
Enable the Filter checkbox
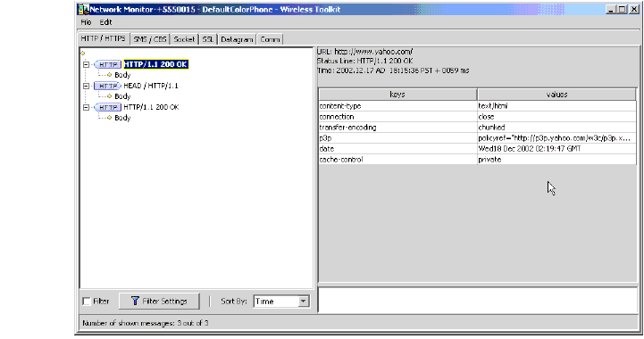(87, 302)
